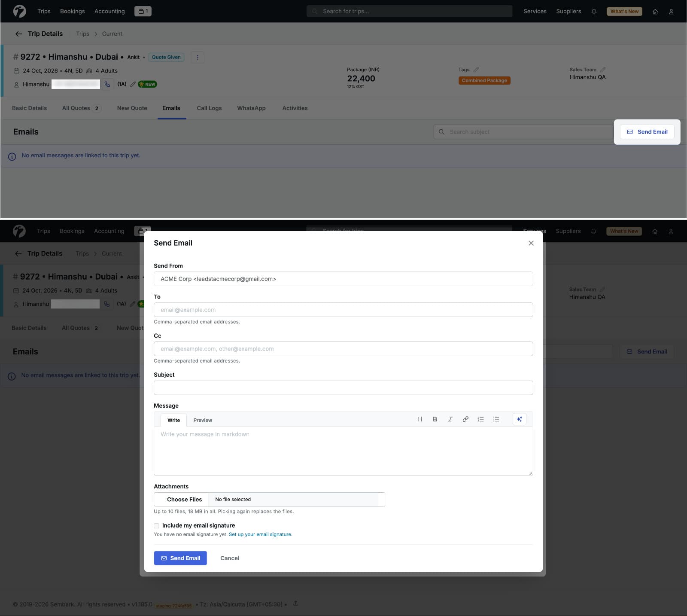Click into the Subject field of the dialog
This screenshot has width=687, height=616.
(343, 388)
